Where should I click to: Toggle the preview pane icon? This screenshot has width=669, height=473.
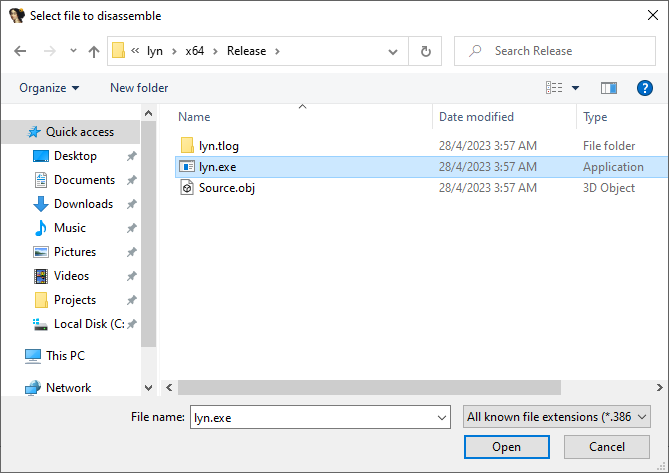608,88
